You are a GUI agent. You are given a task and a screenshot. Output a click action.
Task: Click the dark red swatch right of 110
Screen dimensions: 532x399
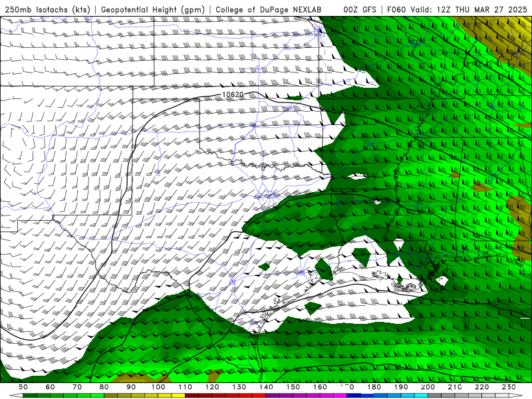[192, 396]
